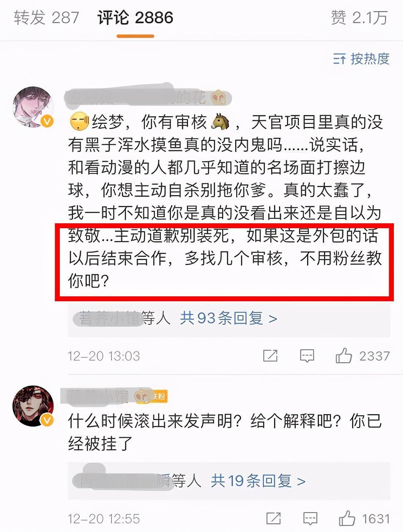Click the first commenter's blurred username
The height and width of the screenshot is (532, 403).
(x=136, y=98)
